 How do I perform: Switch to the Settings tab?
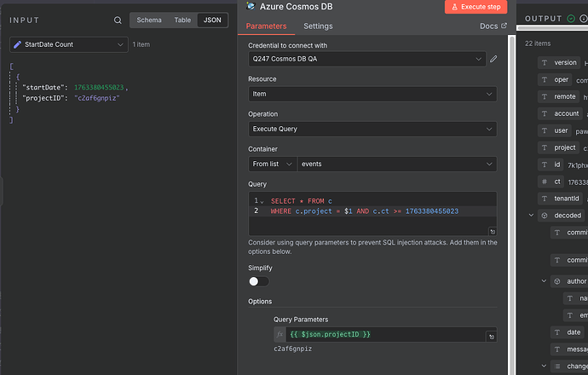pos(318,26)
